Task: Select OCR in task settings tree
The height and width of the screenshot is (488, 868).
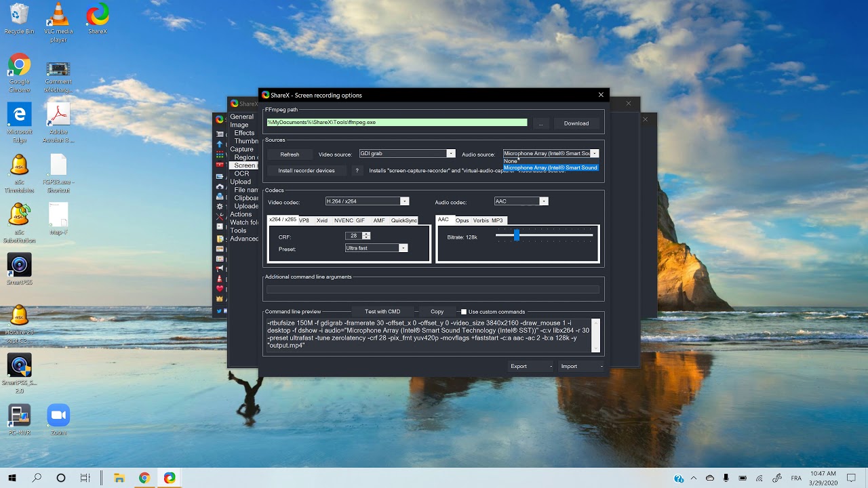Action: click(x=241, y=174)
